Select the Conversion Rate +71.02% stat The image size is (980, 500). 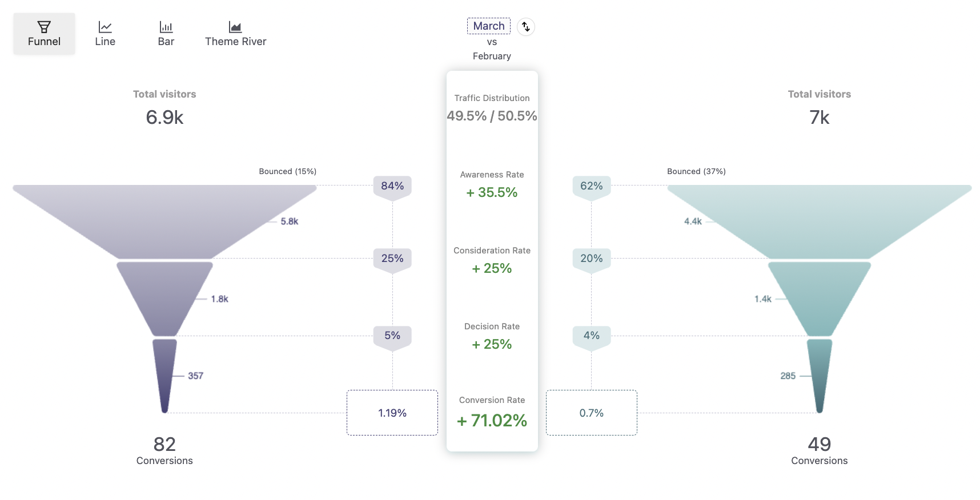(x=491, y=411)
